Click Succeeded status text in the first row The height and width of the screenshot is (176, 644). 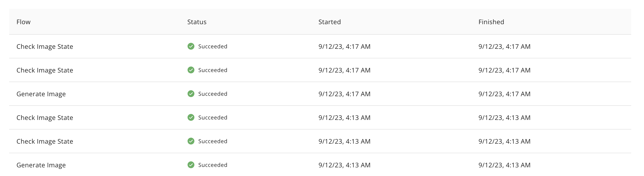tap(212, 46)
